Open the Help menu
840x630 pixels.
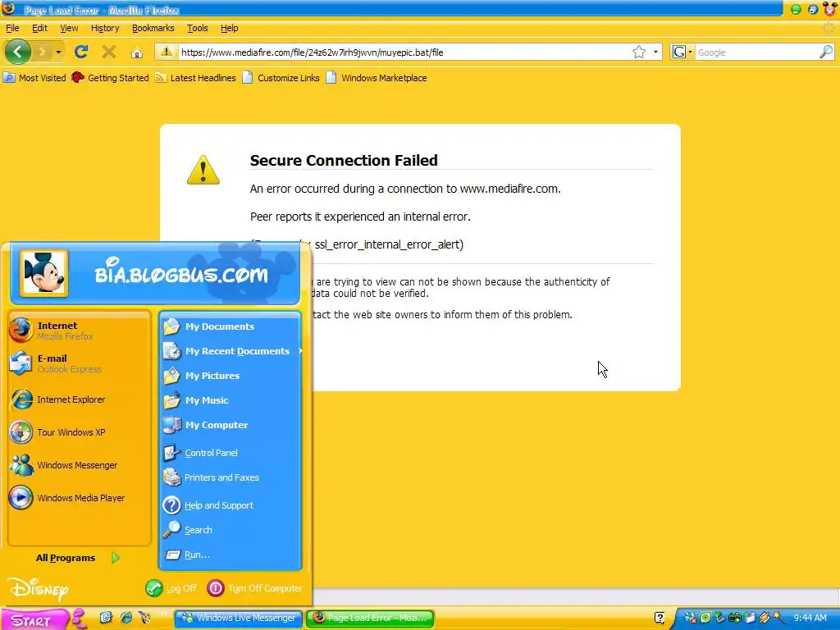point(230,28)
